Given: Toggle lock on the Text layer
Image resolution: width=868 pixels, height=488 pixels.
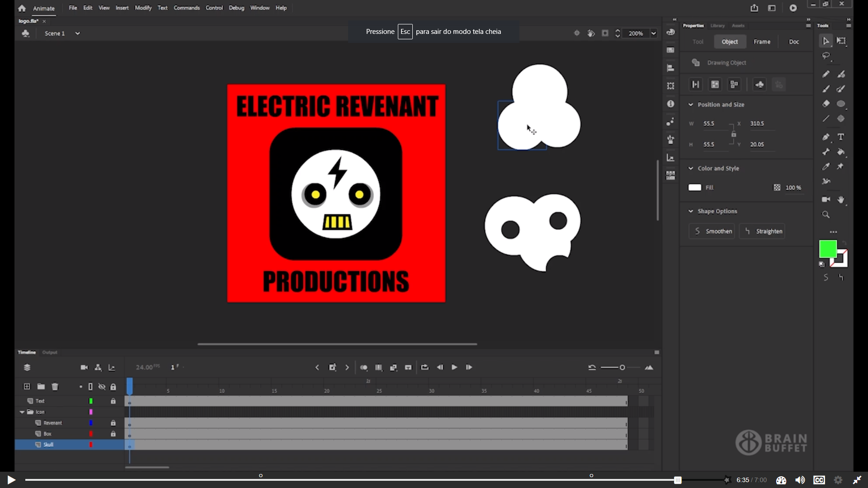Looking at the screenshot, I should pyautogui.click(x=113, y=401).
